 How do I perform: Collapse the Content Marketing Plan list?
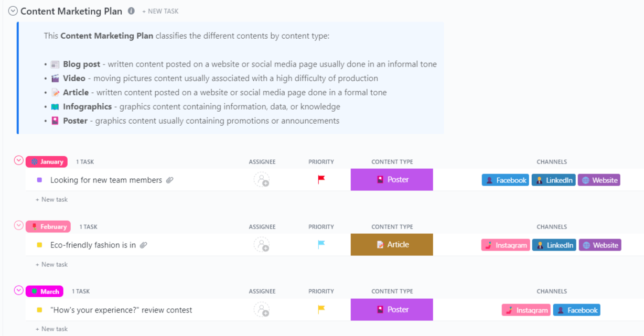point(13,11)
